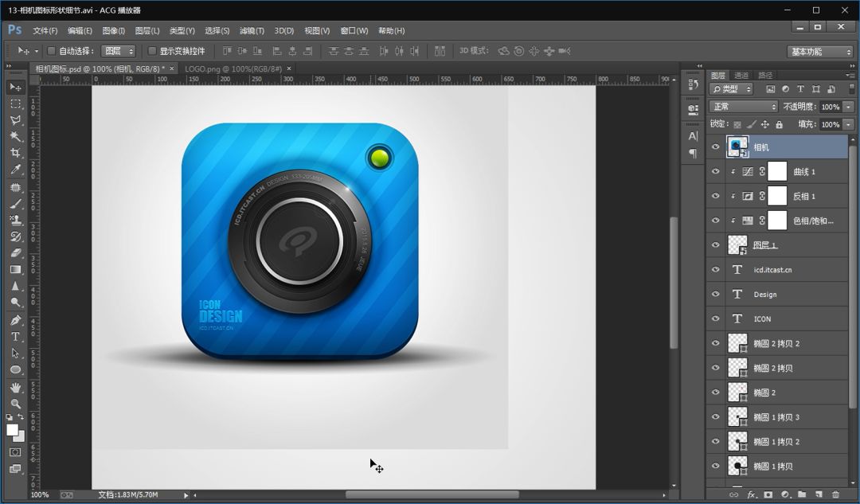The width and height of the screenshot is (860, 504).
Task: Select the Crop tool in toolbox
Action: [x=15, y=153]
